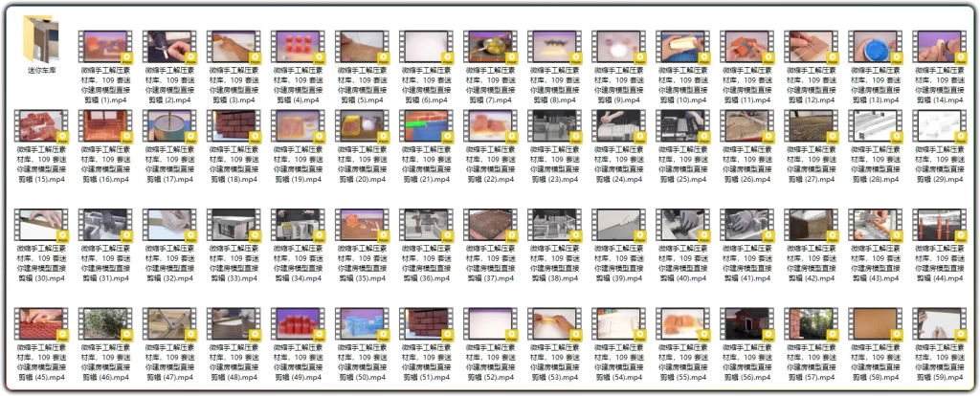Screen dimensions: 980x396
Task: Select video thumbnail 剪辑 (18).mp4
Action: pos(234,126)
